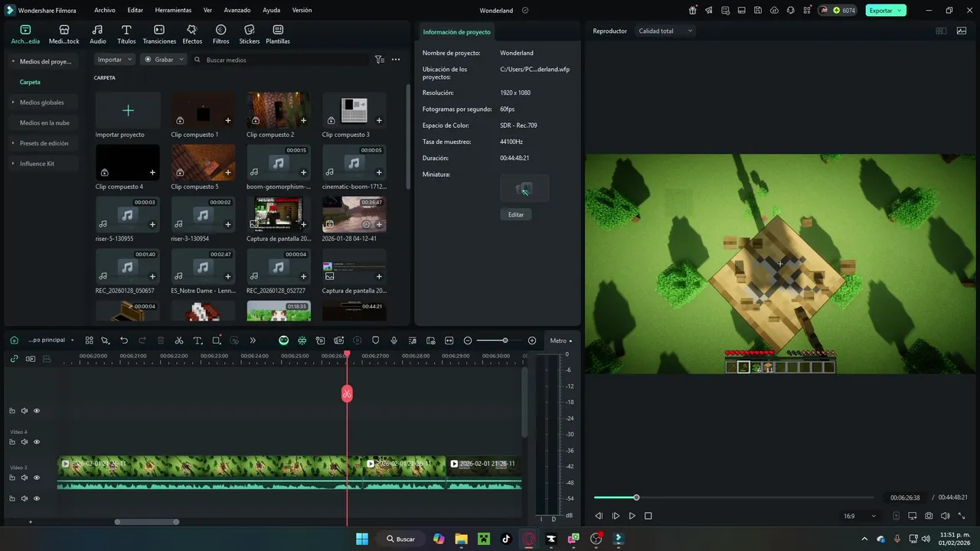Click the Exportar button
980x551 pixels.
pyautogui.click(x=886, y=10)
